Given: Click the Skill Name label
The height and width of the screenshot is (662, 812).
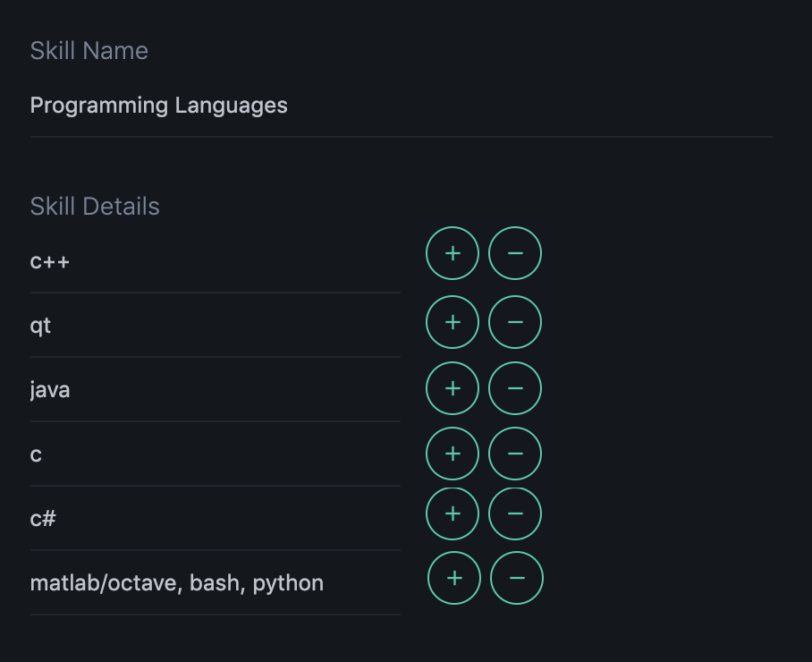Looking at the screenshot, I should pyautogui.click(x=89, y=51).
